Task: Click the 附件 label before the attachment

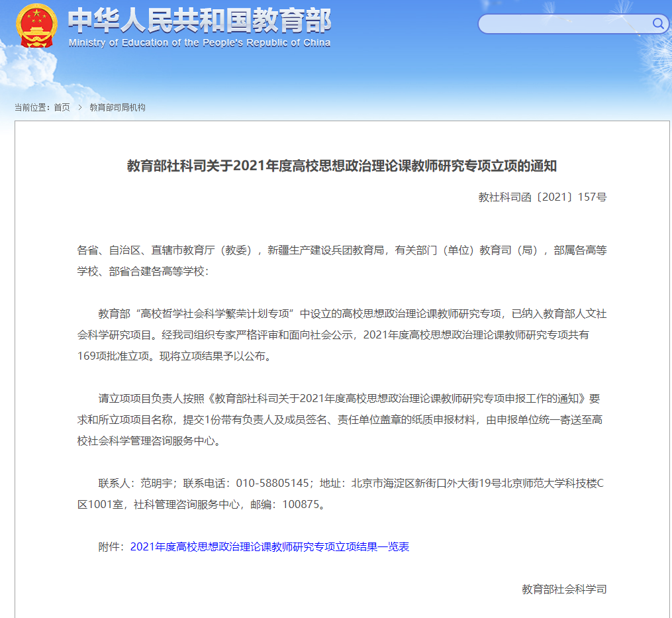Action: [x=110, y=546]
